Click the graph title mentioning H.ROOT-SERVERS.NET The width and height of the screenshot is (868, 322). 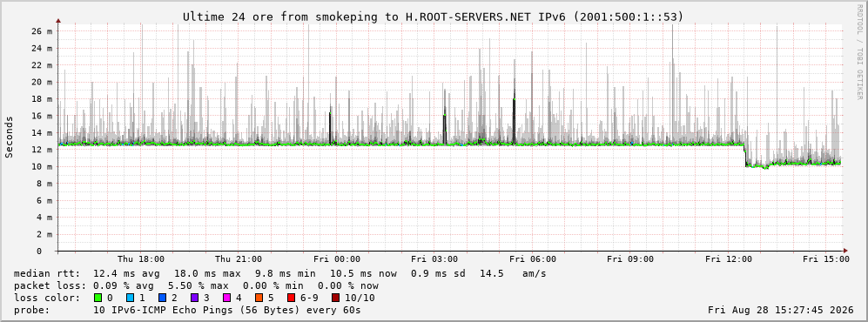[x=434, y=17]
